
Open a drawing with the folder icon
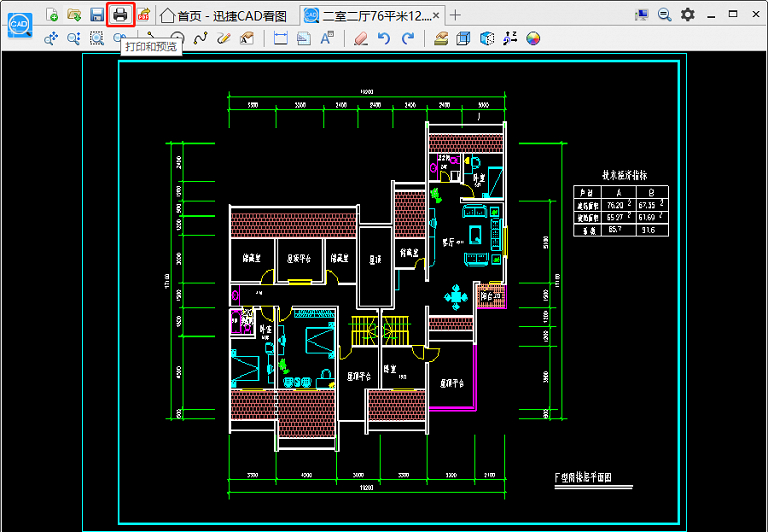74,15
